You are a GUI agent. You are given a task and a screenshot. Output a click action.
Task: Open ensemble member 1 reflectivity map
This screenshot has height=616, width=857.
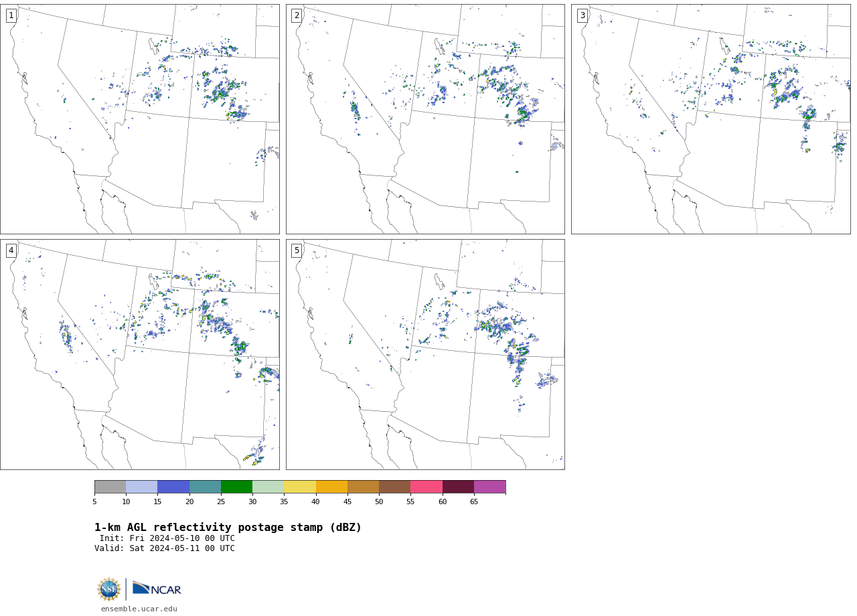click(140, 119)
